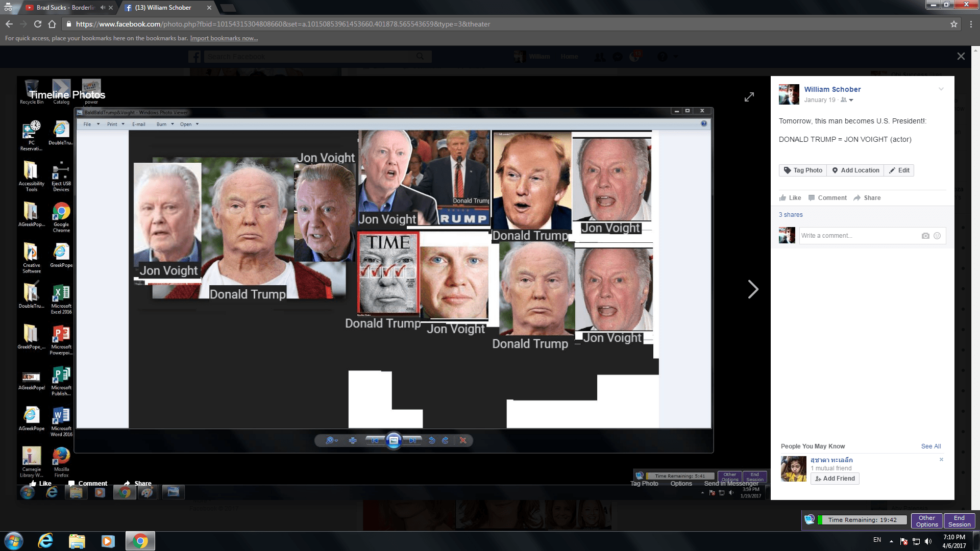Viewport: 980px width, 551px height.
Task: Open emoji picker in comment box
Action: pyautogui.click(x=937, y=236)
